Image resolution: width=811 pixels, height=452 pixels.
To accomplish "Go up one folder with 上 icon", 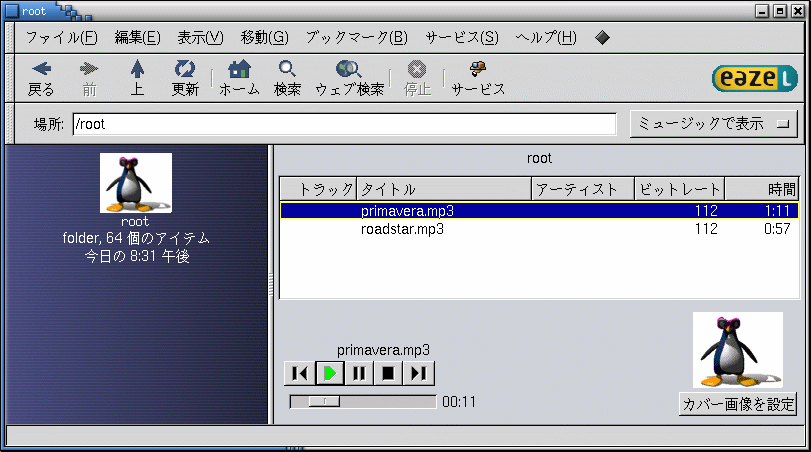I will coord(137,70).
